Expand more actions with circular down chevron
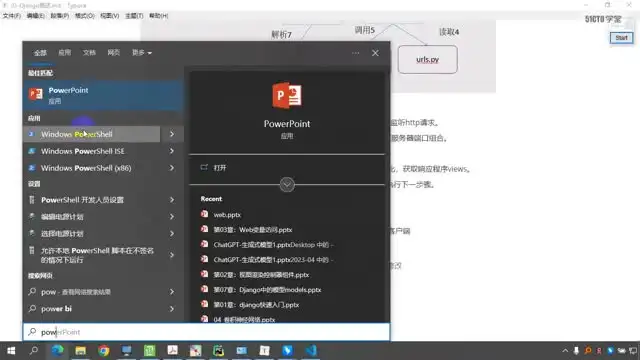 [287, 184]
